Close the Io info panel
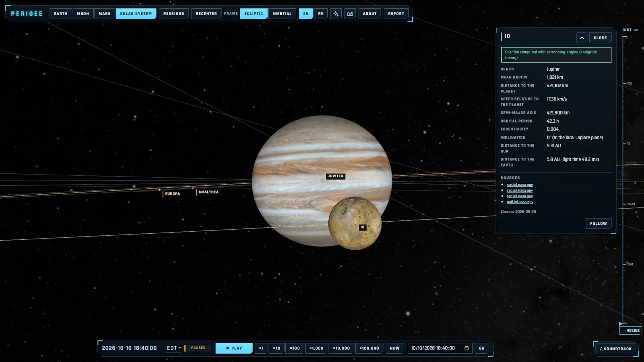Screen dimensions: 644x362 click(x=600, y=38)
